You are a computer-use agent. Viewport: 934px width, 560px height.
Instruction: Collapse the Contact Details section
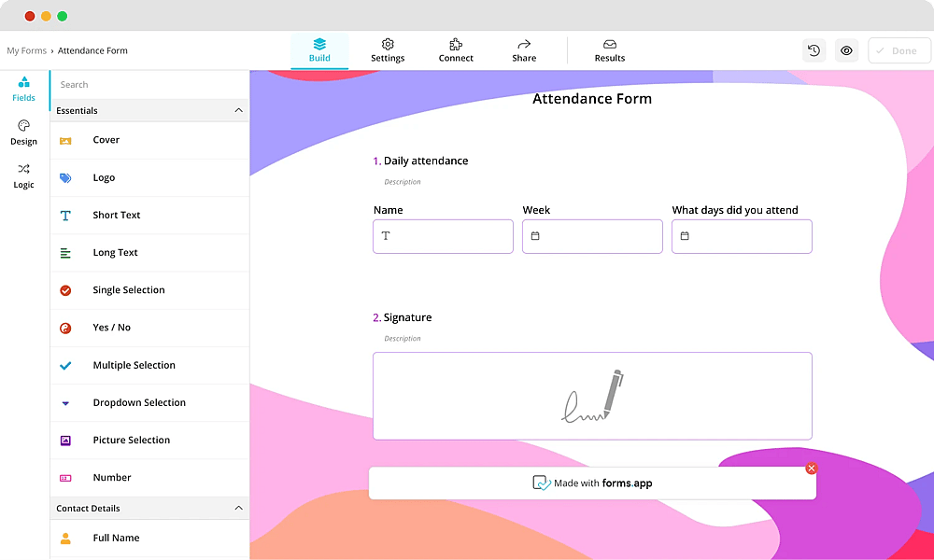(238, 509)
